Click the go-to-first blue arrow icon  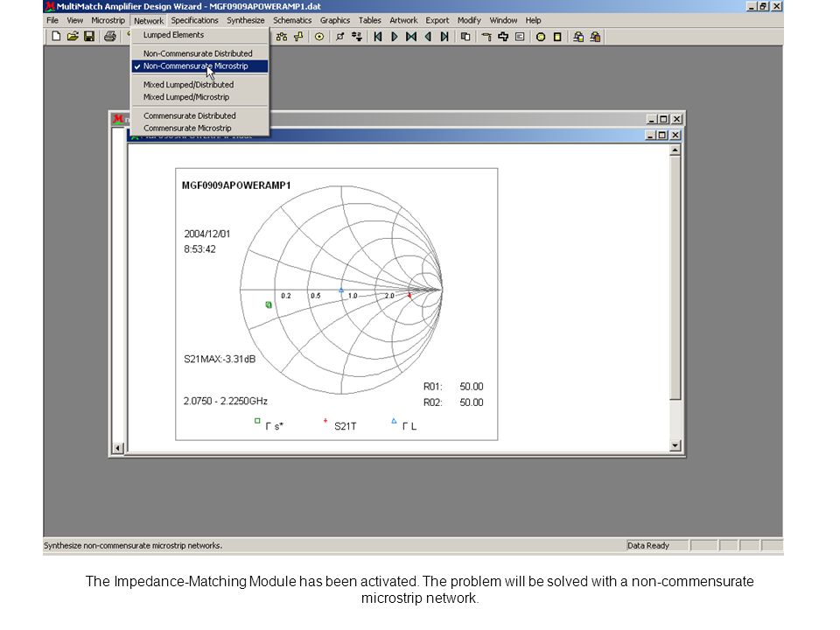[x=378, y=37]
